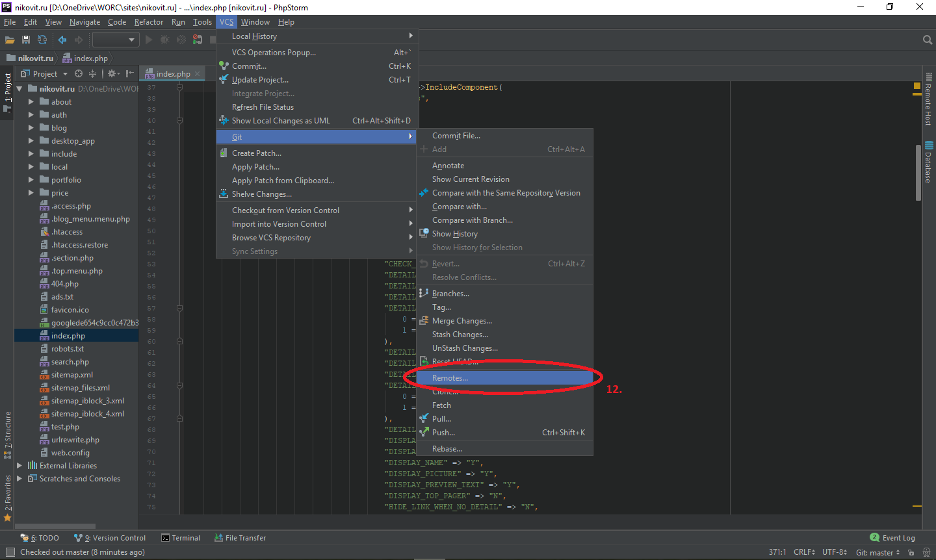Choose Push... in the Git submenu
The width and height of the screenshot is (936, 560).
pyautogui.click(x=504, y=433)
